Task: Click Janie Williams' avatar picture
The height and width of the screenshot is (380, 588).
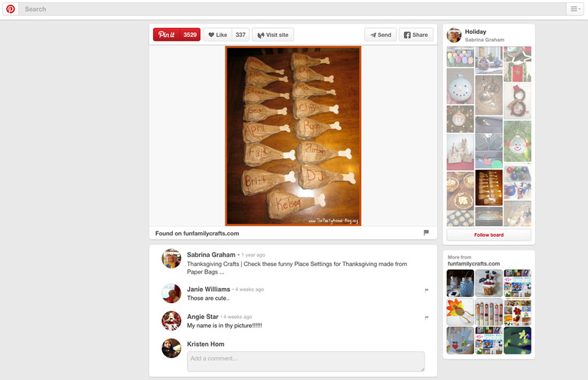Action: coord(171,293)
